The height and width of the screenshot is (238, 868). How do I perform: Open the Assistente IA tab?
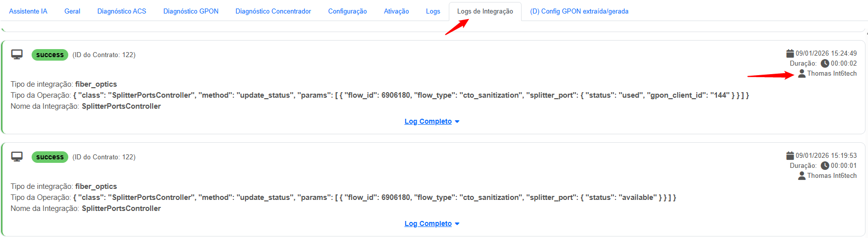tap(28, 11)
